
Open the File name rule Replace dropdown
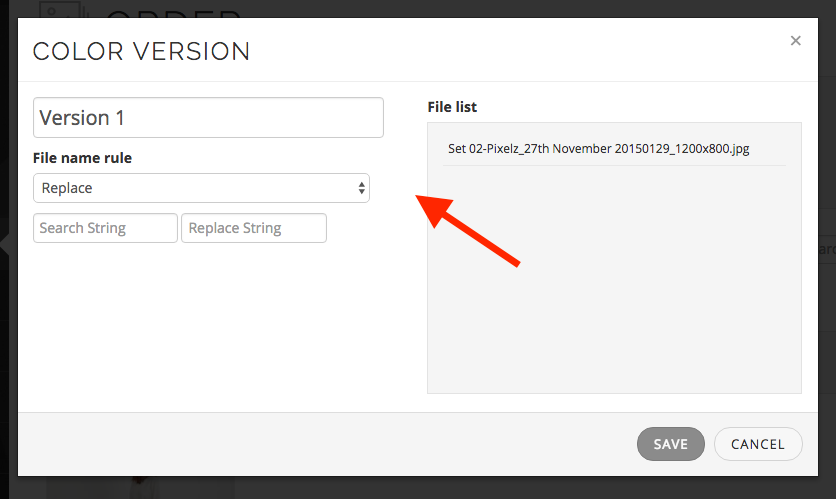point(200,188)
